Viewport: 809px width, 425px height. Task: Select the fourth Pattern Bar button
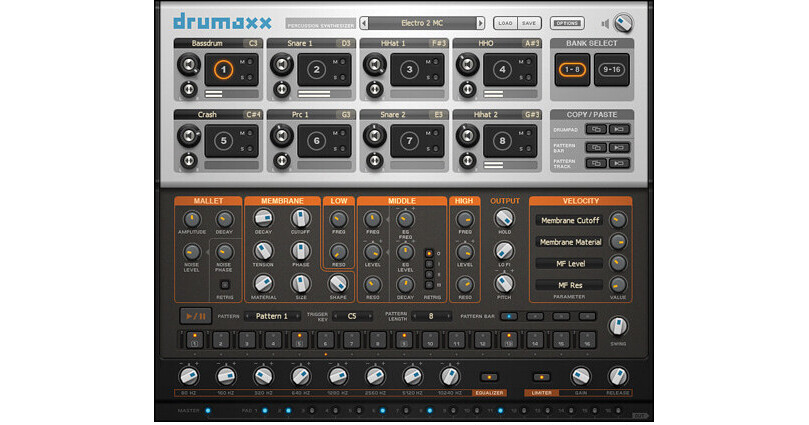pos(587,316)
